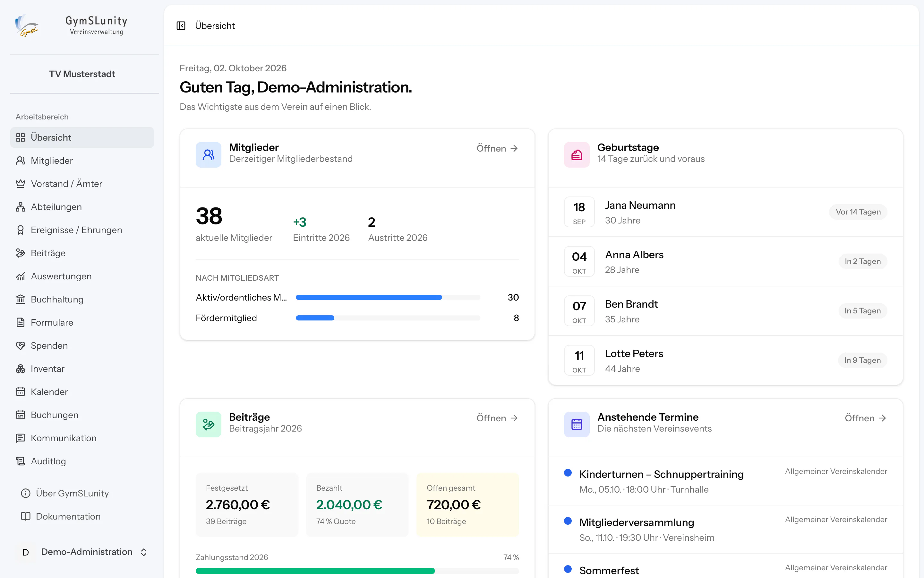Screen dimensions: 924x578
Task: Click the award icon for Ereignisse / Ehrungen
Action: [x=21, y=230]
